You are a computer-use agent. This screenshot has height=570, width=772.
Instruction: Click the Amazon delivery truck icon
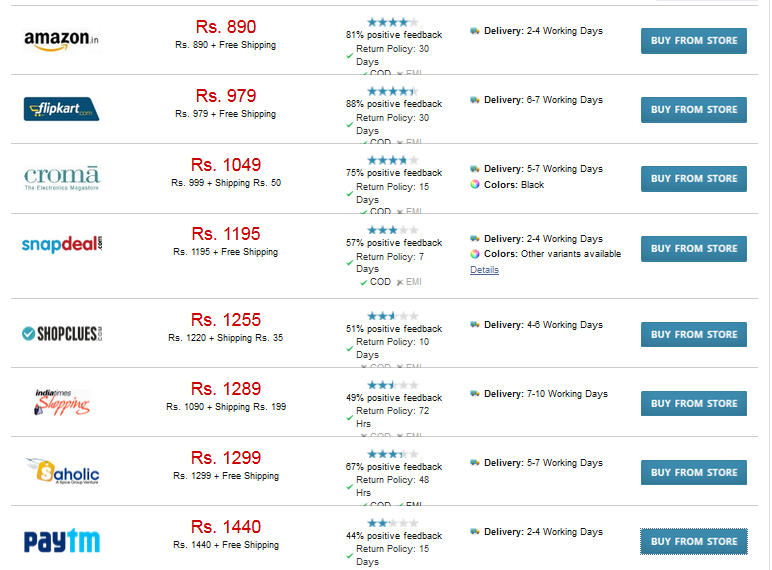475,31
